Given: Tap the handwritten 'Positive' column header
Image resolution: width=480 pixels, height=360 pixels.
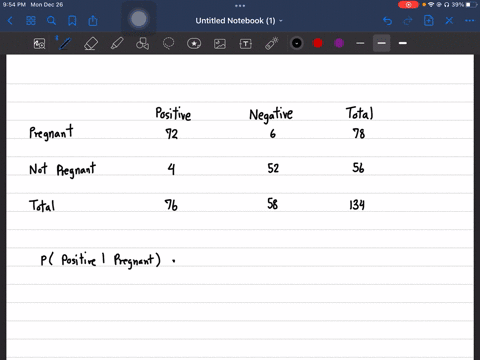Looking at the screenshot, I should point(173,113).
